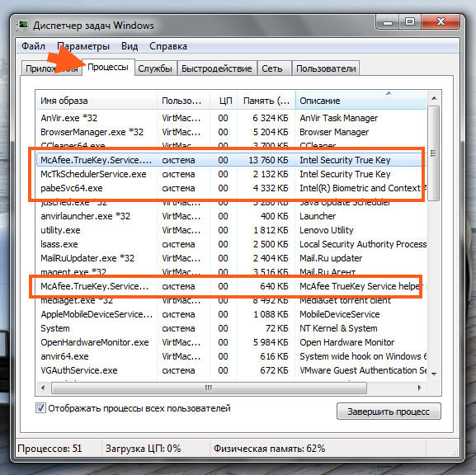Select the lsass.exe process

231,244
